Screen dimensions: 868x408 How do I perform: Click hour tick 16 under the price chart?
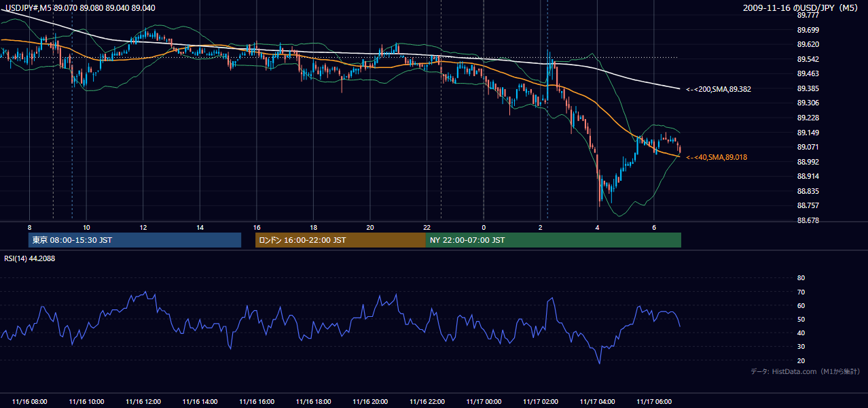257,227
